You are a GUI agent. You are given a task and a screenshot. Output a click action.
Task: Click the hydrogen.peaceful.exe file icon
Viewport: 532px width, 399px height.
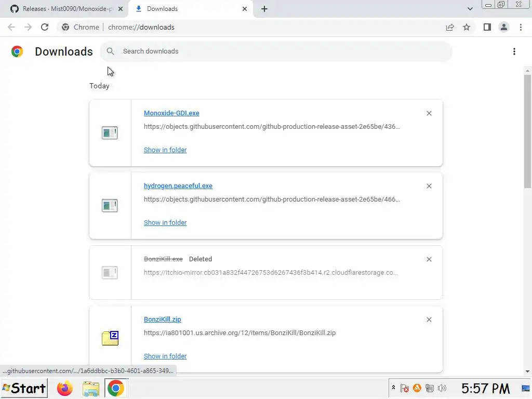[110, 205]
